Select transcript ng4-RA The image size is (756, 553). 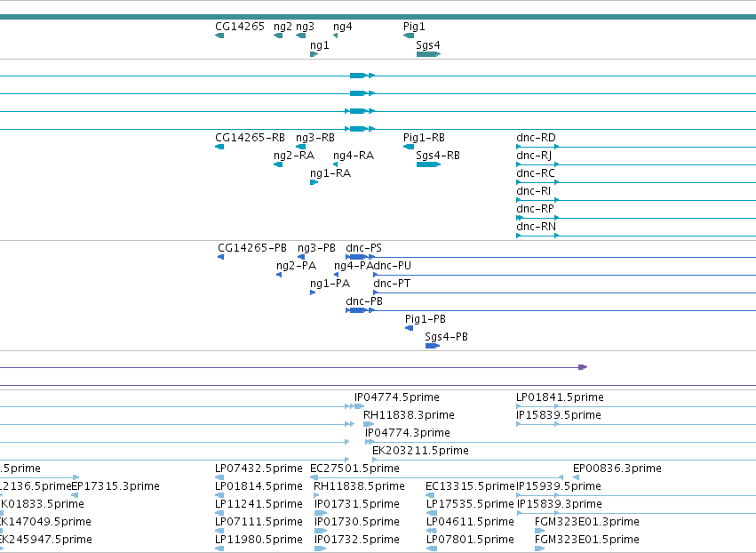354,156
